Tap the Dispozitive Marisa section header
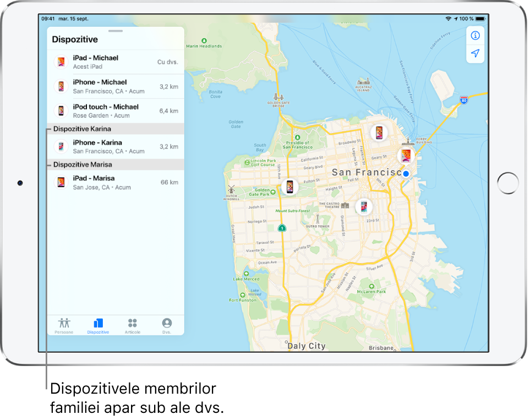530x420 pixels. click(116, 165)
